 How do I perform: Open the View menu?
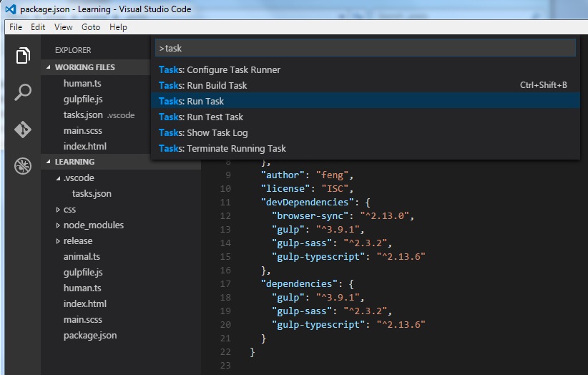tap(64, 27)
